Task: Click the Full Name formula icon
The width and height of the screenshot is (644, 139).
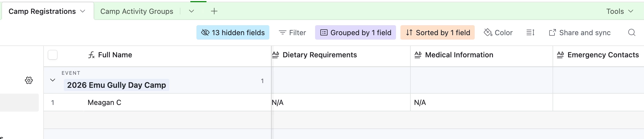Action: pos(91,55)
